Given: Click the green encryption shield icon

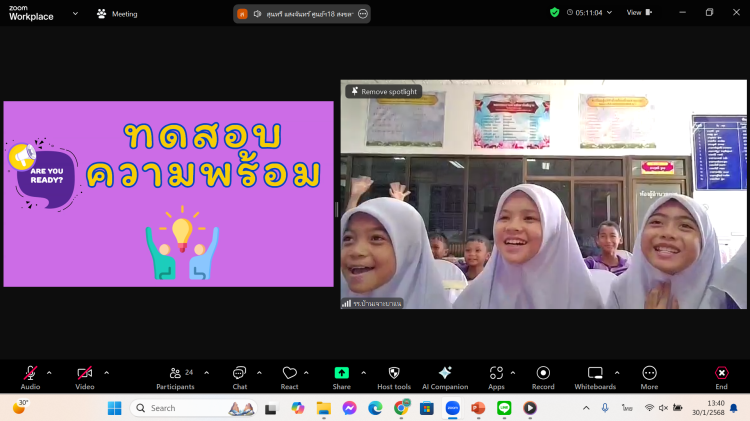Looking at the screenshot, I should click(x=554, y=12).
